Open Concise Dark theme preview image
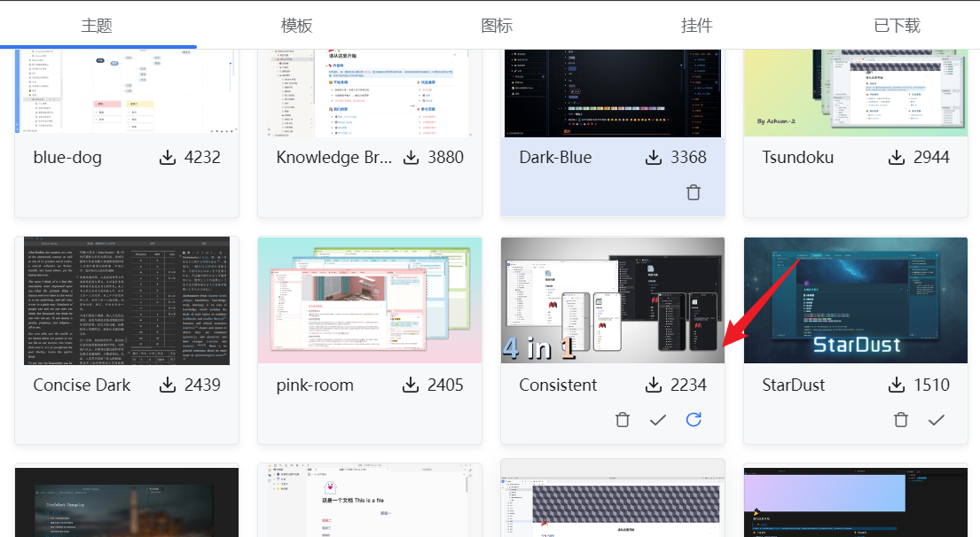 pos(127,300)
